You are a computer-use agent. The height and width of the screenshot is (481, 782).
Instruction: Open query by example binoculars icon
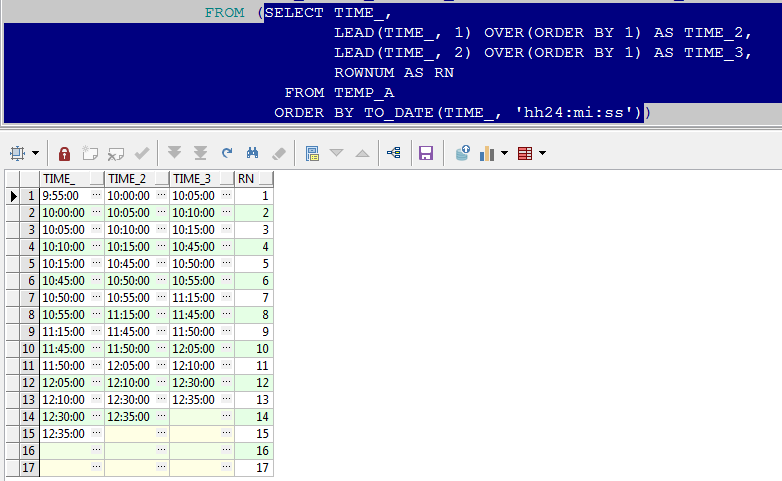[x=253, y=154]
